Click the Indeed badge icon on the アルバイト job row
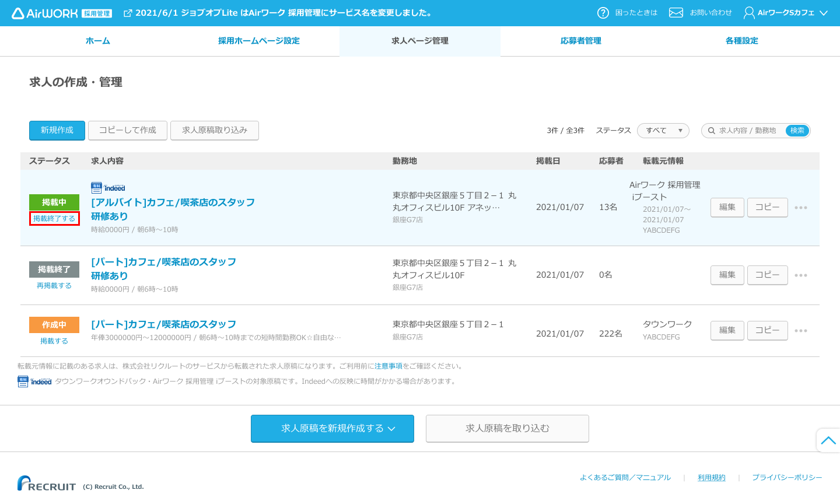This screenshot has height=504, width=840. click(108, 188)
